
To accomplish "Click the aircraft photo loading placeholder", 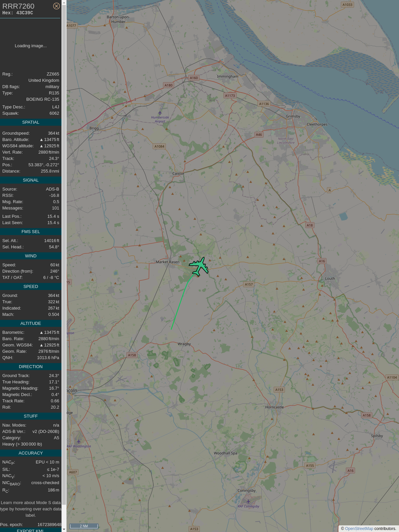I will (x=31, y=46).
